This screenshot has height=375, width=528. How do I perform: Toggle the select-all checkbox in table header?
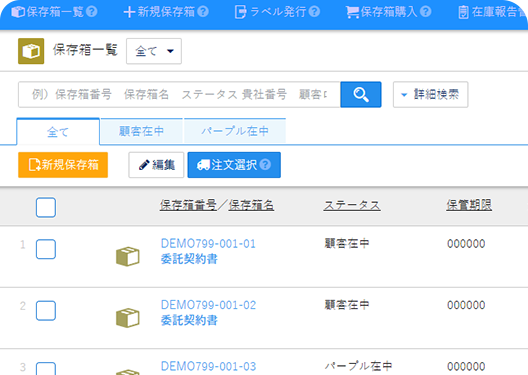tap(46, 207)
